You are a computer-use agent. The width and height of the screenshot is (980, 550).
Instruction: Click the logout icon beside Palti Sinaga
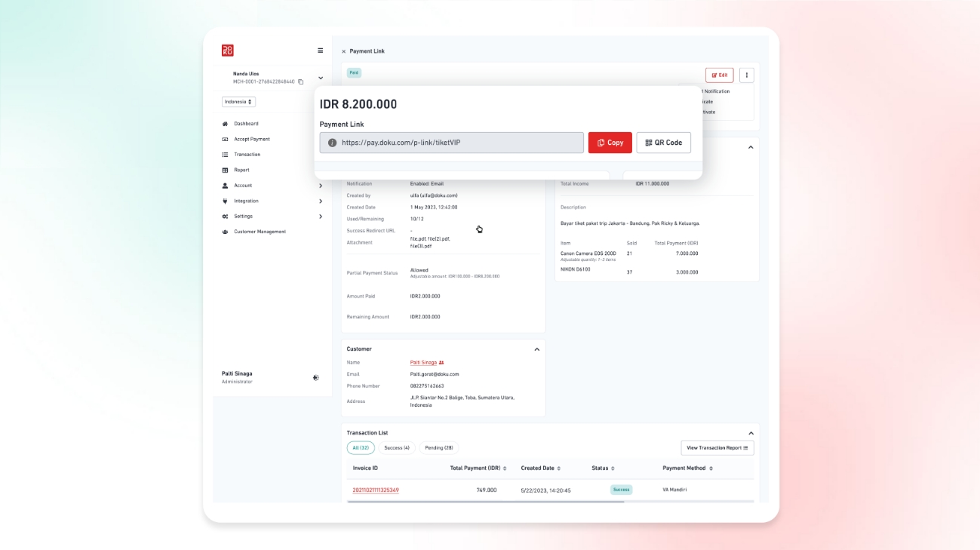click(x=316, y=378)
